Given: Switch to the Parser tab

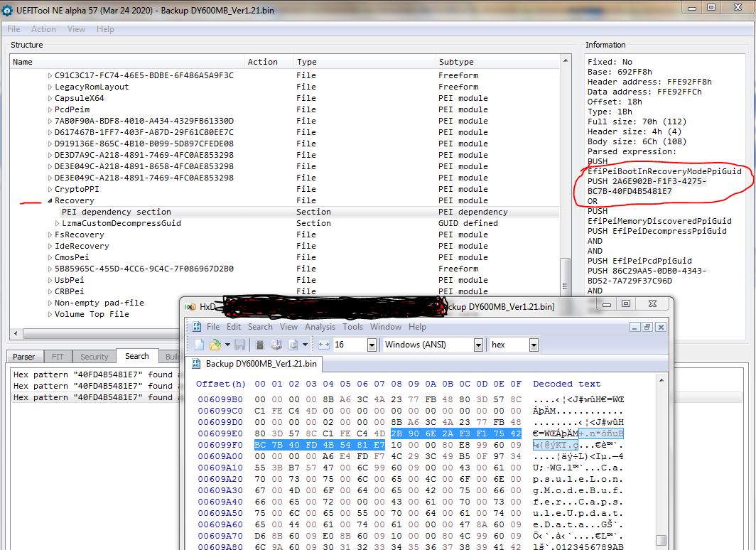Looking at the screenshot, I should pos(23,357).
